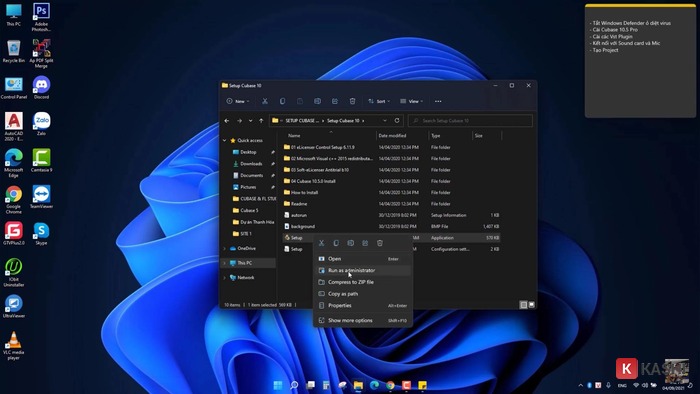The height and width of the screenshot is (394, 700).
Task: Open the See more ellipsis in Explorer toolbar
Action: click(x=438, y=101)
